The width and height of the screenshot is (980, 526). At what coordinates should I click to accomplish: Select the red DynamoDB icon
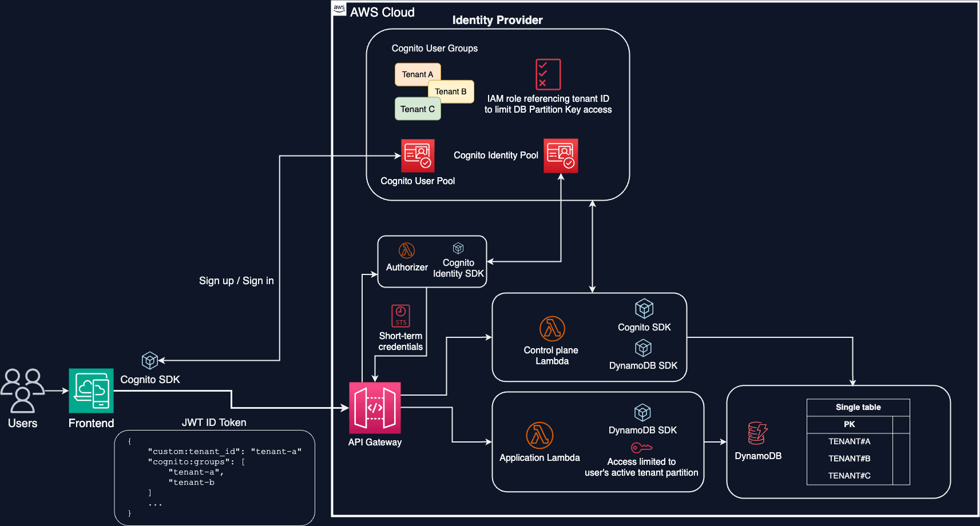pos(757,433)
